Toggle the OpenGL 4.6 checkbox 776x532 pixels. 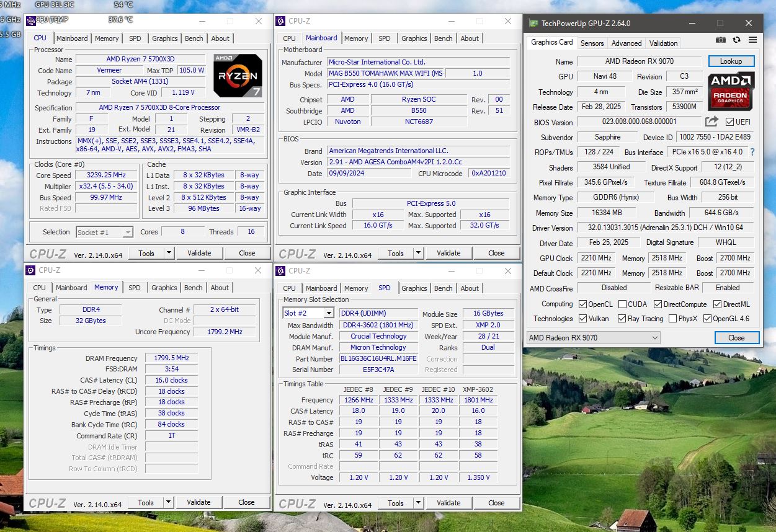707,319
